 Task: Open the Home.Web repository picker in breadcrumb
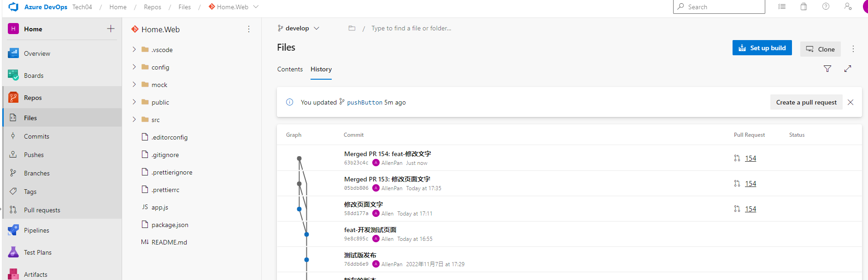[x=234, y=7]
